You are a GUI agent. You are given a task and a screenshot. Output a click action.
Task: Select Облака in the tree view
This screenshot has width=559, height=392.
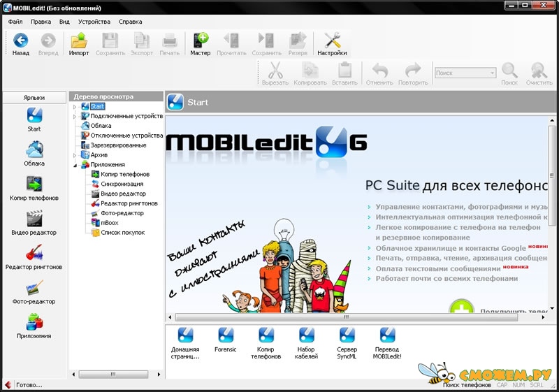click(101, 126)
